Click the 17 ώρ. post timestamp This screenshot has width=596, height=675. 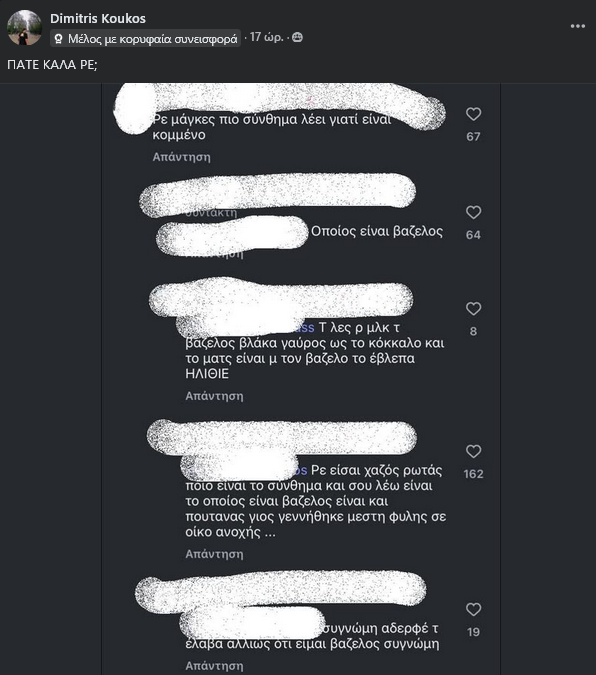[266, 37]
